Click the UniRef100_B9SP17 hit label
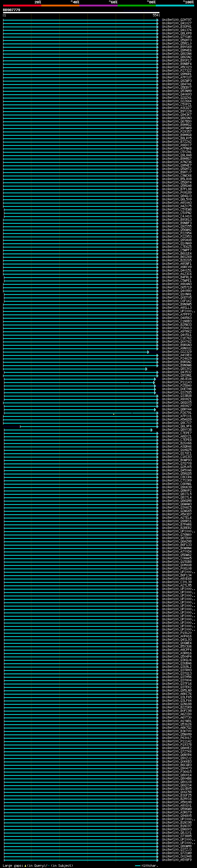 point(177,61)
